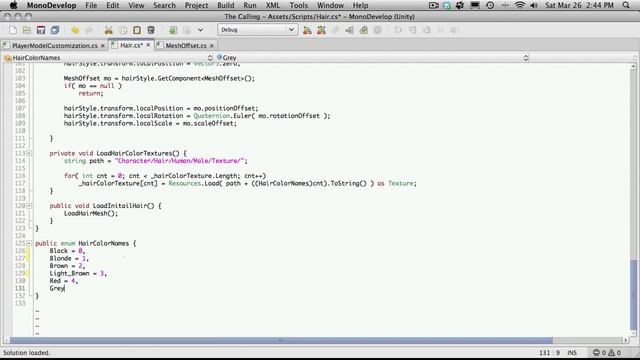This screenshot has height=360, width=640.
Task: Click the vertical scrollbar thumb in editor
Action: (633, 294)
